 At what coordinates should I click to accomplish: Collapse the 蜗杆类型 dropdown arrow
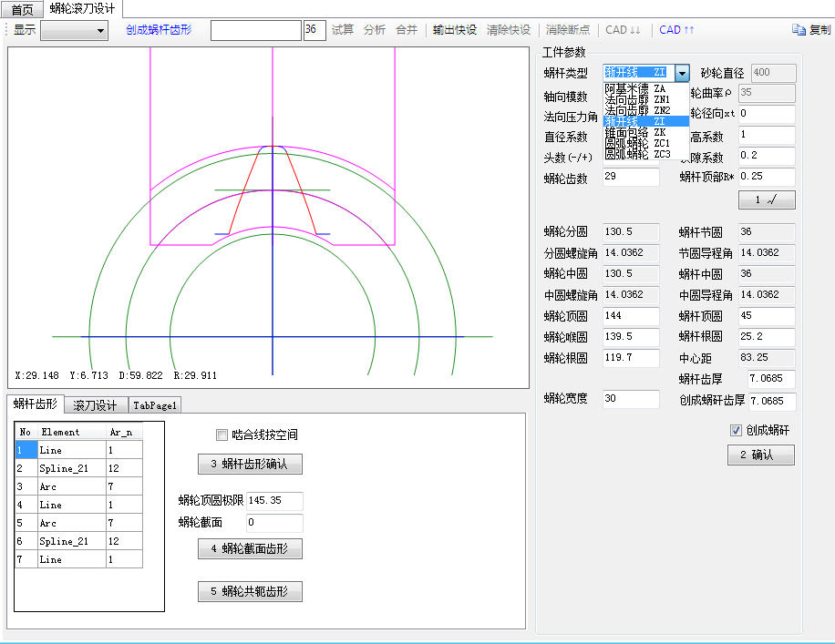coord(682,73)
